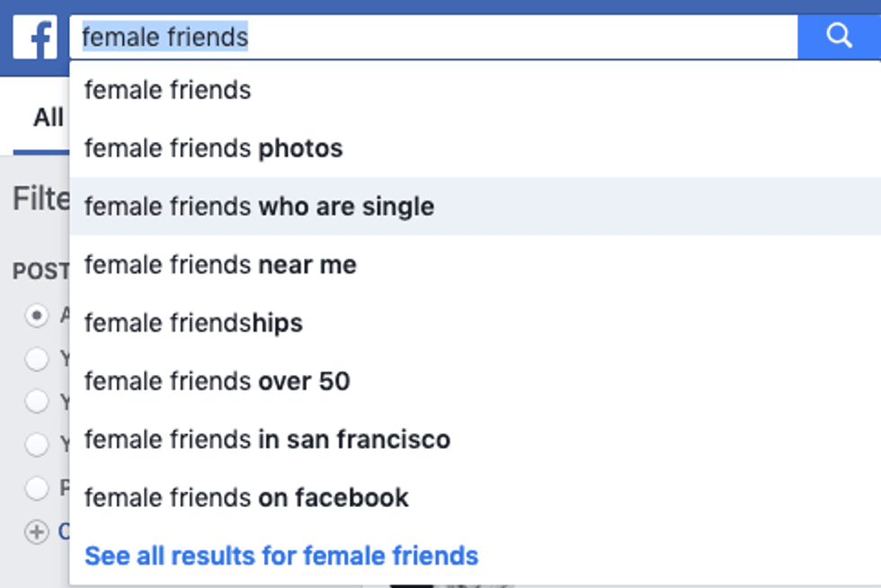This screenshot has width=881, height=588.
Task: Pick the 'female friends photos' suggestion
Action: tap(214, 148)
